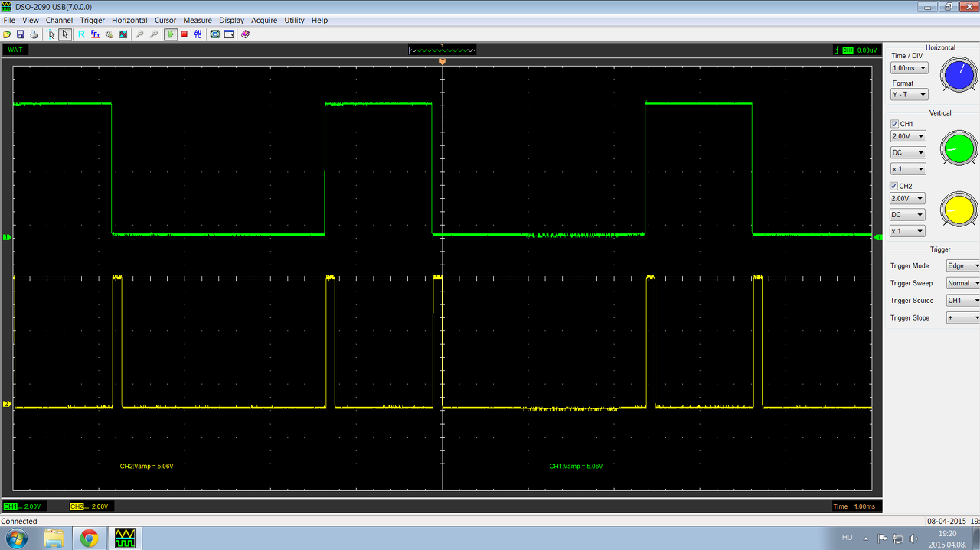Open the Trigger menu
Image resolution: width=980 pixels, height=550 pixels.
coord(93,21)
